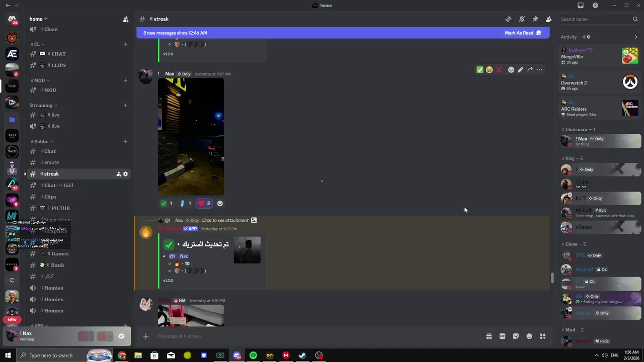
Task: Open the CHAT channel under CL
Action: 79,54
